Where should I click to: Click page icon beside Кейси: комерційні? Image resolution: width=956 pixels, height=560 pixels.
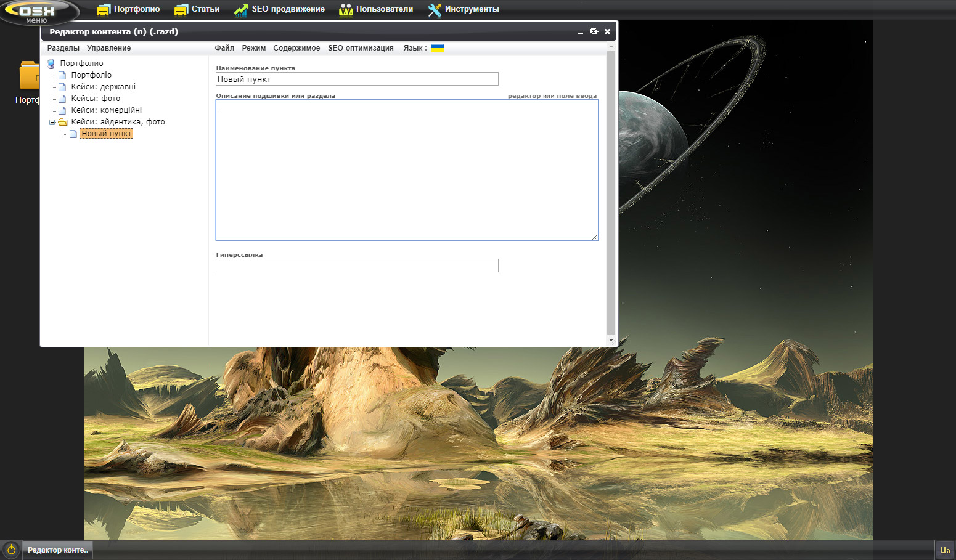point(62,110)
